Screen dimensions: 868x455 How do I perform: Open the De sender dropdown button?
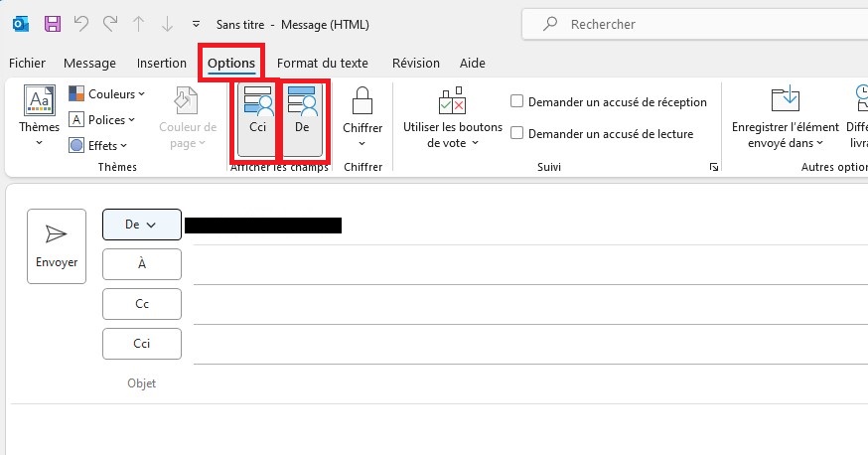click(x=142, y=225)
